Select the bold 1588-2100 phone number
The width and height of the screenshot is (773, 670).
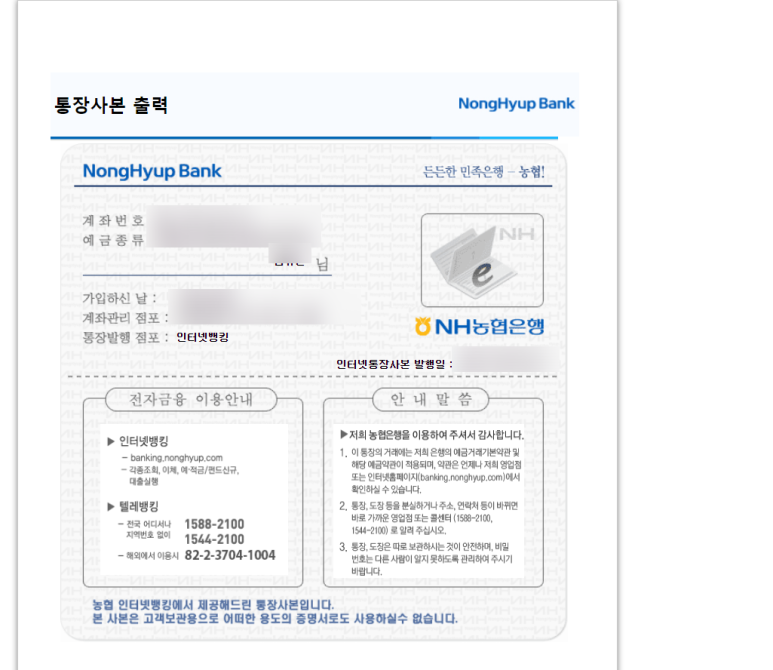pos(214,524)
